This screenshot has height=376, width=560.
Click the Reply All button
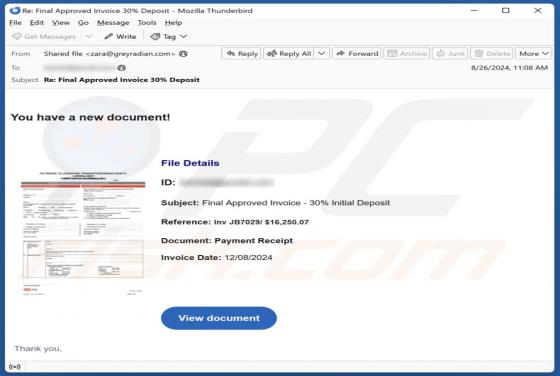289,54
